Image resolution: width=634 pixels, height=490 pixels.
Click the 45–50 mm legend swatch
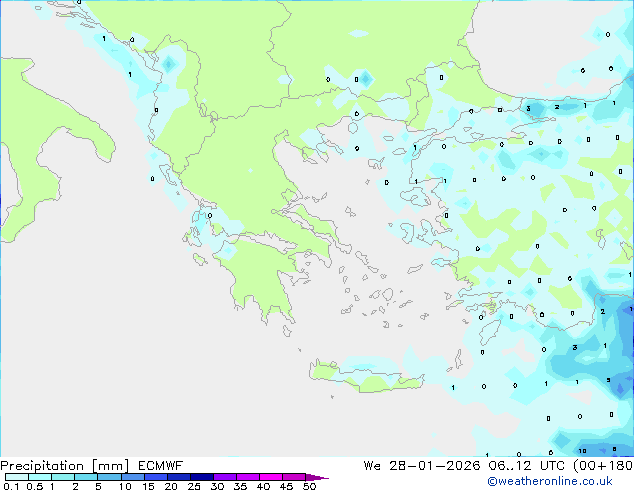click(x=294, y=477)
